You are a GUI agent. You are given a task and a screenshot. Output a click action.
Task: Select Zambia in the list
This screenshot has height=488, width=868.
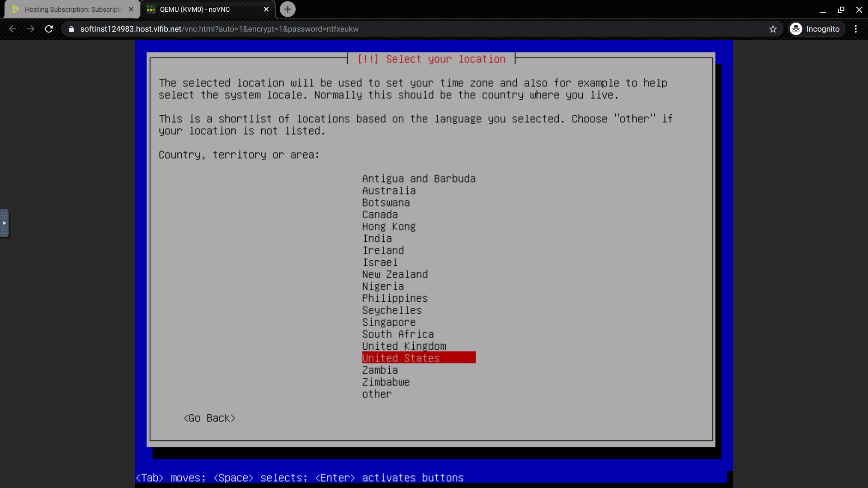(380, 371)
